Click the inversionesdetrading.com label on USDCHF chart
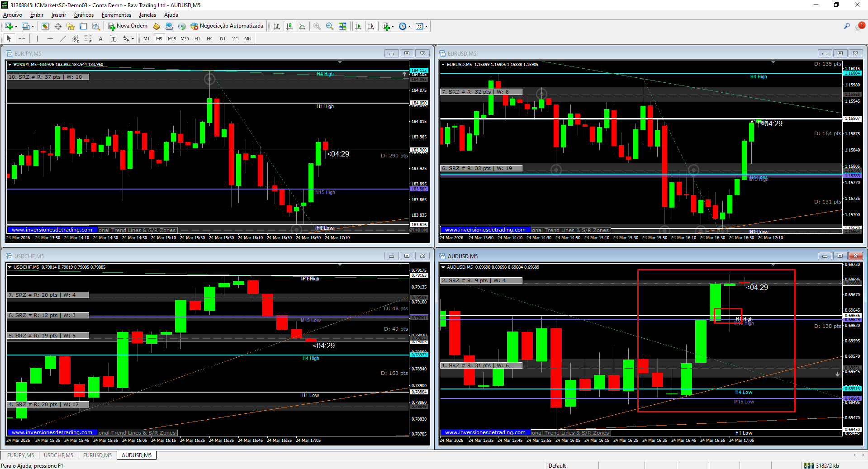Viewport: 868px width, 469px height. click(x=52, y=432)
